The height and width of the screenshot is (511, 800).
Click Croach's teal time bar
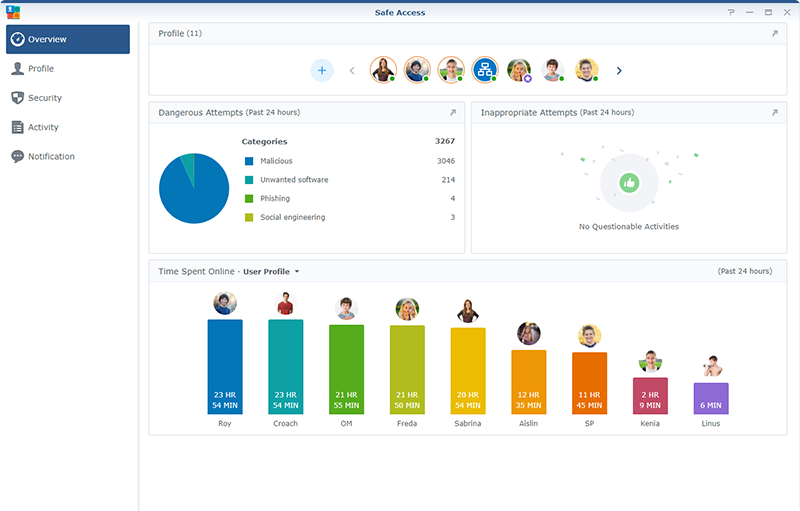[x=286, y=367]
